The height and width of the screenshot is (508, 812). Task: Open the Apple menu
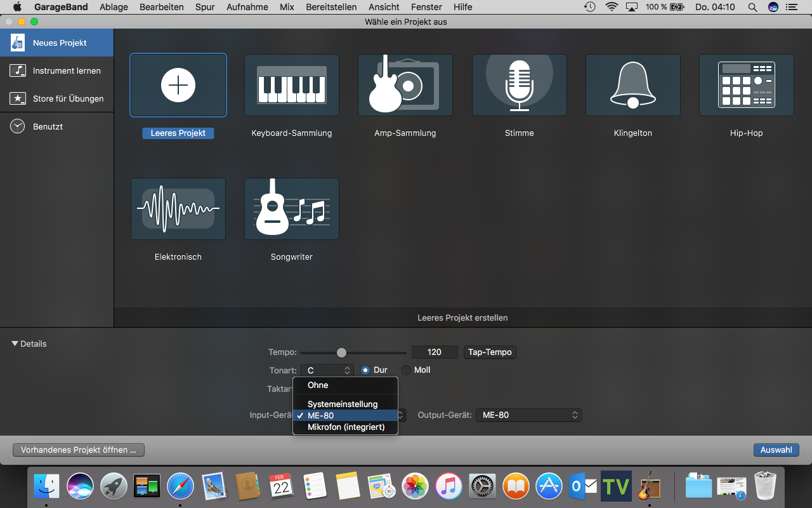coord(17,7)
